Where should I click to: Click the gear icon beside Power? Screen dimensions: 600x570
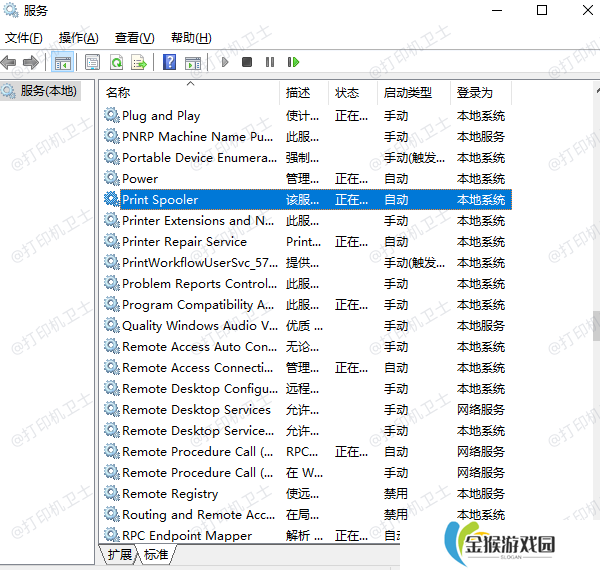tap(112, 178)
